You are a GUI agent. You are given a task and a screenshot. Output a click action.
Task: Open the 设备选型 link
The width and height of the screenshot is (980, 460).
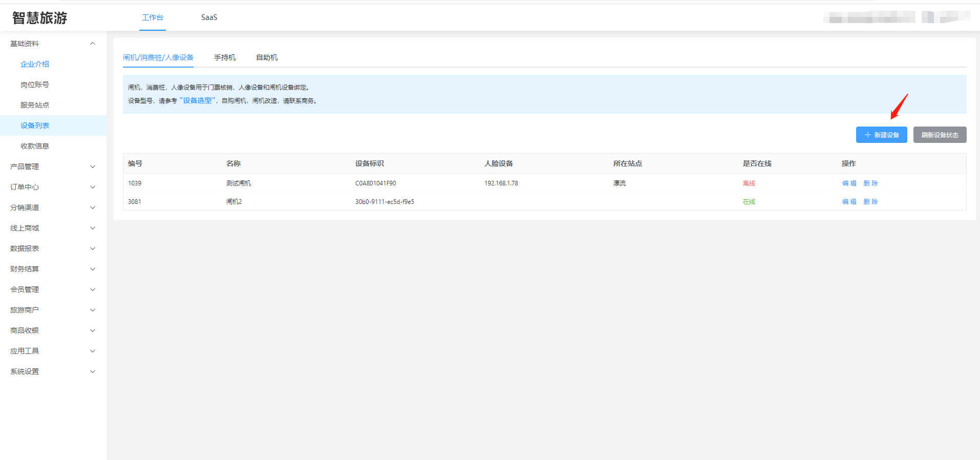(x=197, y=100)
